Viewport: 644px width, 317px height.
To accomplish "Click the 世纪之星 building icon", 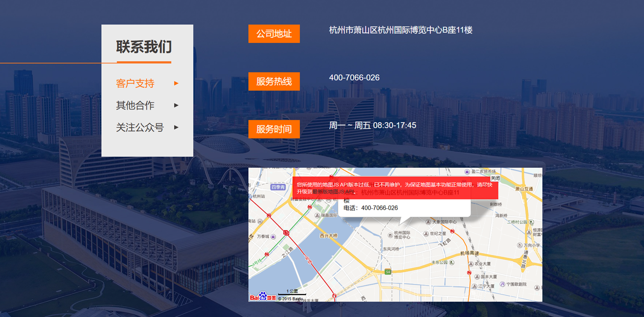I will point(426,234).
